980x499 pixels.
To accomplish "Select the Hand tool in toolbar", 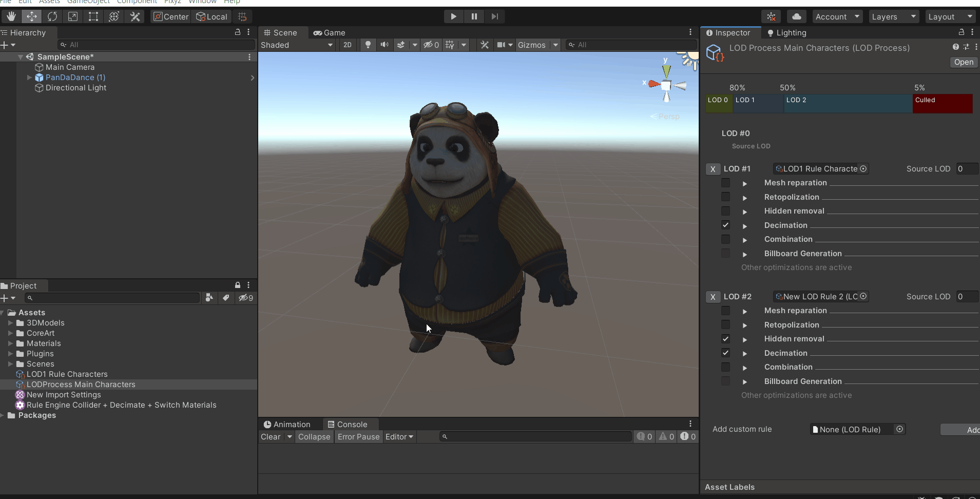I will click(x=11, y=16).
